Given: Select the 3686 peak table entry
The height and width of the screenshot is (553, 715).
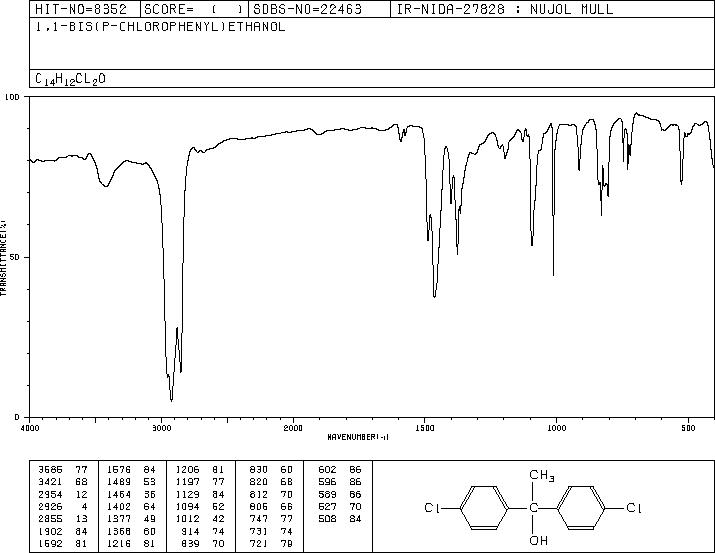Looking at the screenshot, I should click(63, 470).
